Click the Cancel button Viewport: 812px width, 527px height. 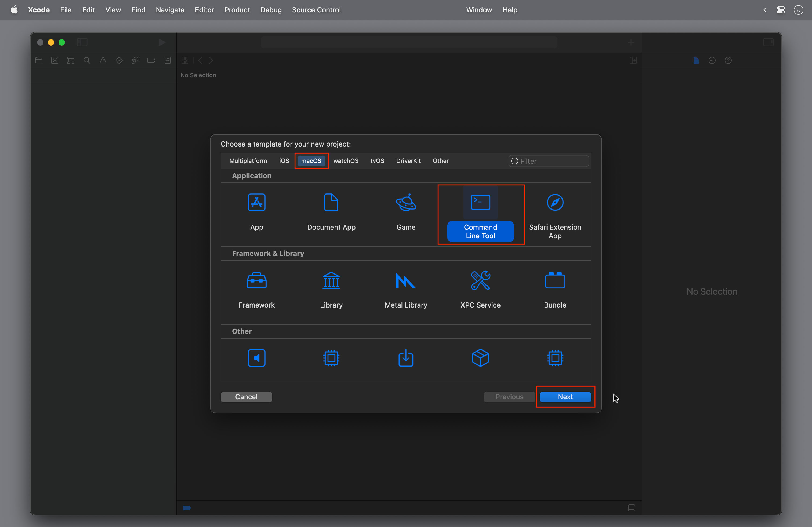[246, 397]
